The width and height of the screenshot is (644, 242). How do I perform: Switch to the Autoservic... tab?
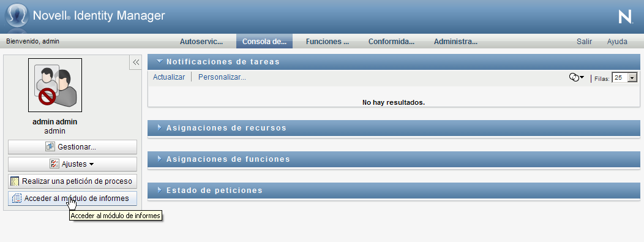tap(201, 42)
